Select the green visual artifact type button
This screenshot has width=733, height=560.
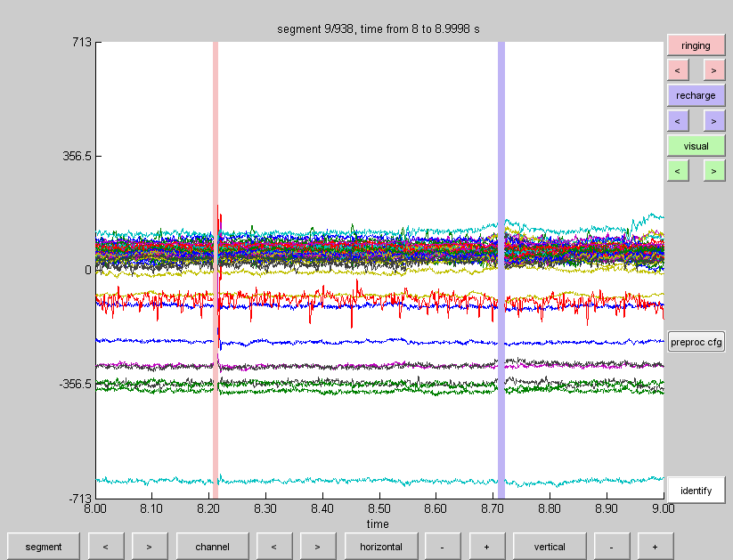tap(696, 146)
